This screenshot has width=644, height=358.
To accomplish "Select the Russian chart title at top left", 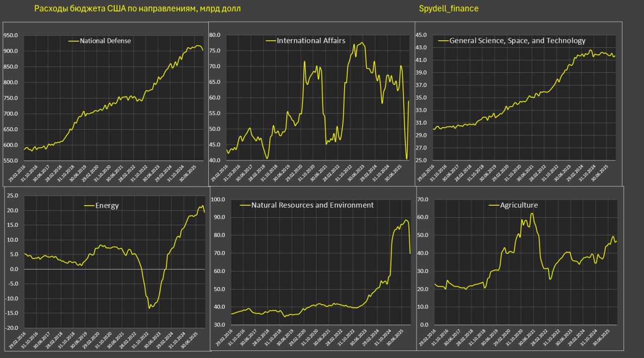I will pos(137,9).
